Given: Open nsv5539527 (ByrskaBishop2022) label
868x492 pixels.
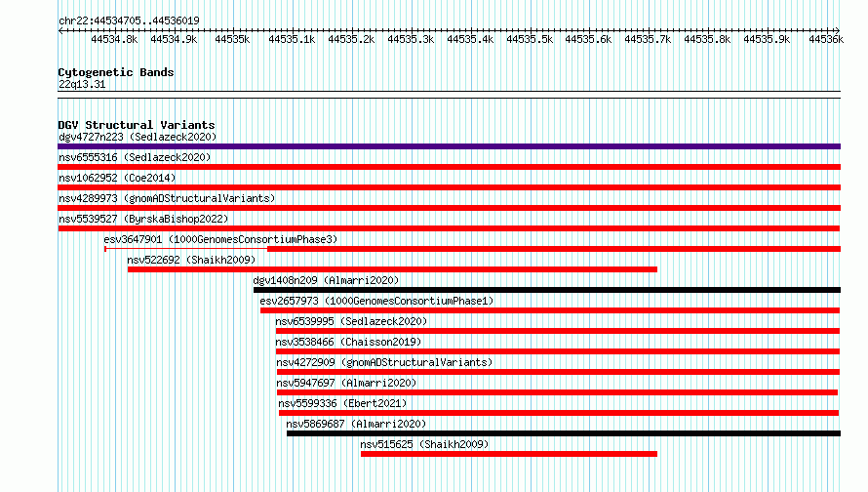Looking at the screenshot, I should point(143,219).
